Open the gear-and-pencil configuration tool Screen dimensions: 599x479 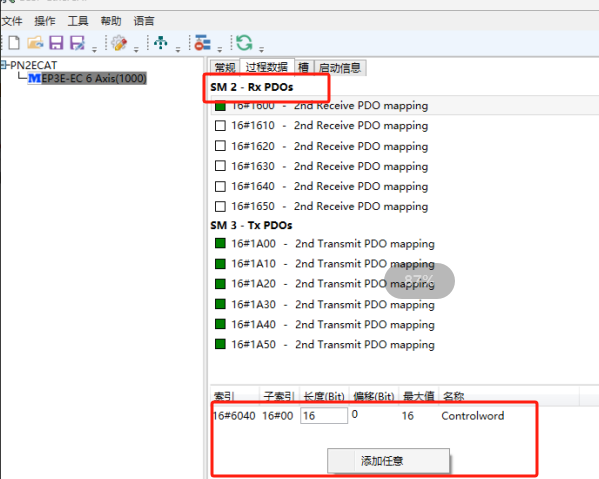point(119,43)
